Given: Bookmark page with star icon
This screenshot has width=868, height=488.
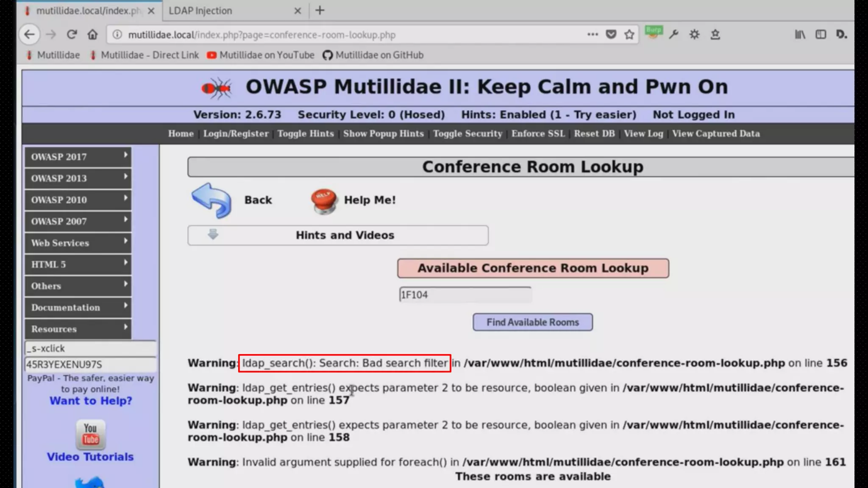Looking at the screenshot, I should tap(629, 34).
